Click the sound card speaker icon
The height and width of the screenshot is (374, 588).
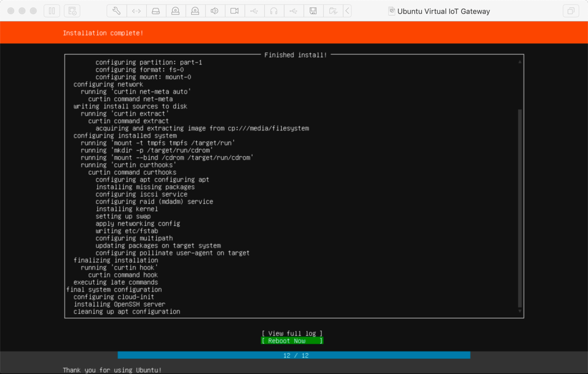pyautogui.click(x=215, y=11)
